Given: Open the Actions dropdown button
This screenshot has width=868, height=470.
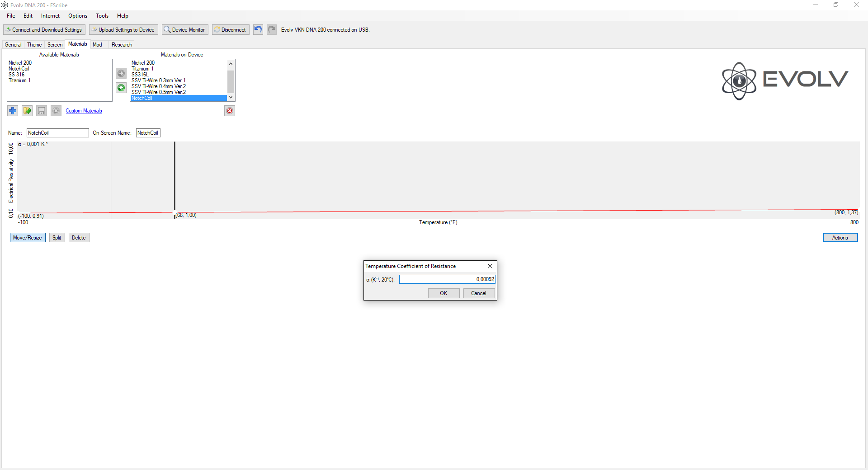Looking at the screenshot, I should click(840, 238).
